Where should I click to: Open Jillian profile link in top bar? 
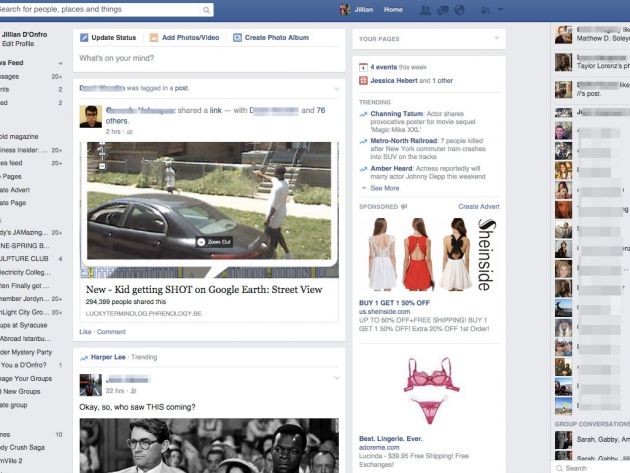click(x=364, y=10)
